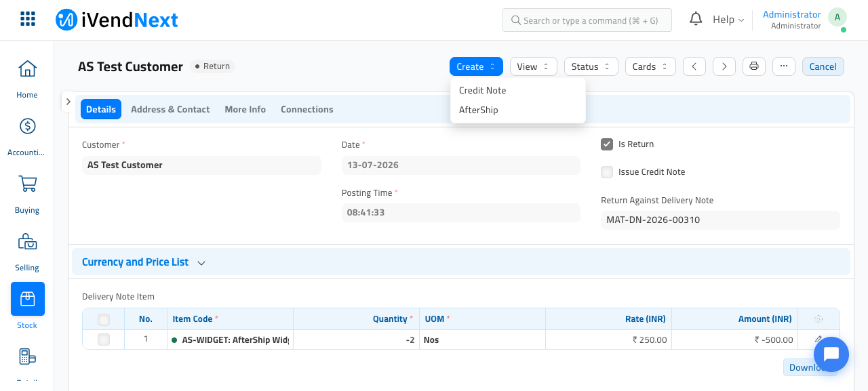Screen dimensions: 868x391
Task: Toggle the Is Return checkbox
Action: tap(607, 144)
